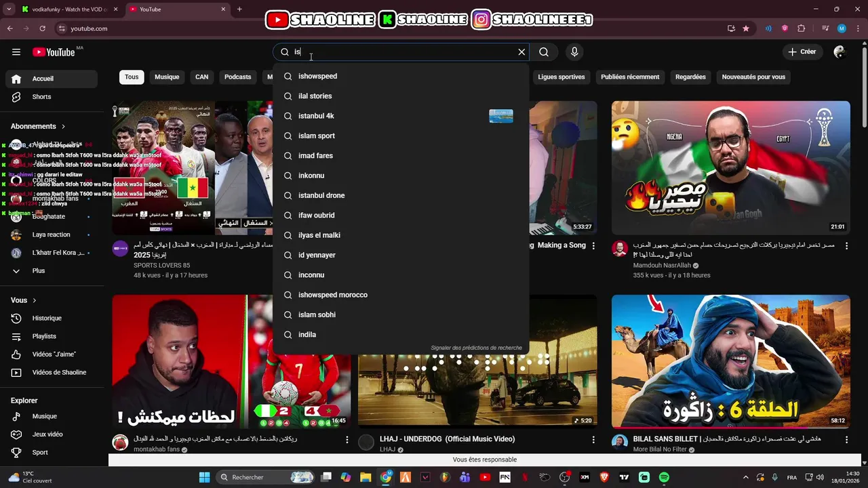Screen dimensions: 868x488
Task: Reload the page in the browser
Action: point(42,28)
